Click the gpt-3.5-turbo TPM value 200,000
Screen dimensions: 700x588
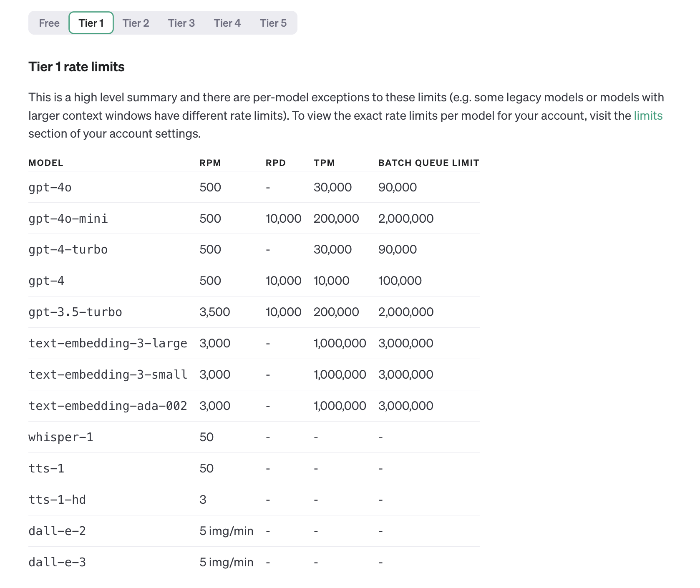coord(336,312)
